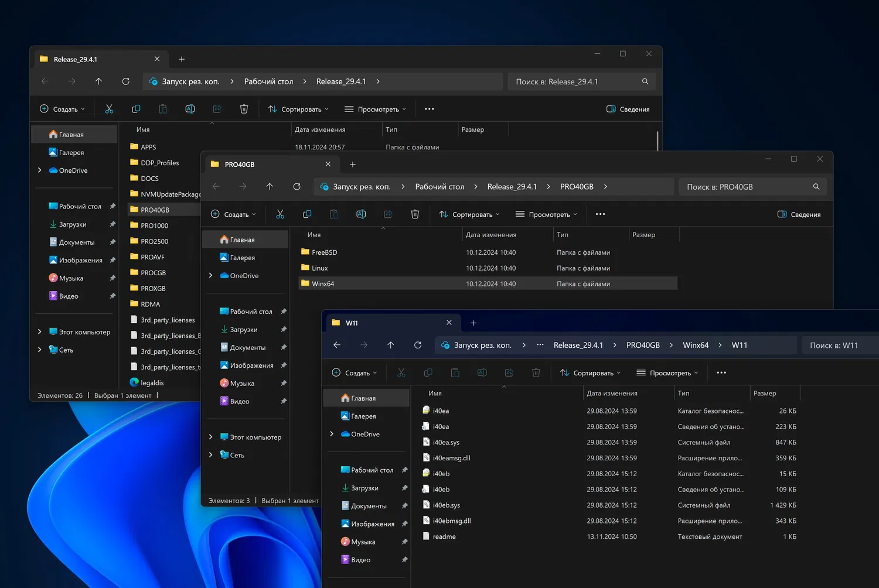The height and width of the screenshot is (588, 879).
Task: Open the Просмотреть dropdown in PRO40GB window
Action: pos(546,214)
